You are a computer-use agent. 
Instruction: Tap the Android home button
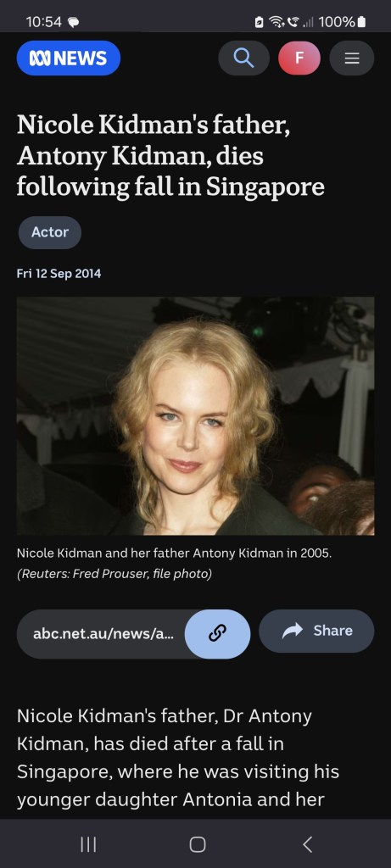tap(197, 844)
